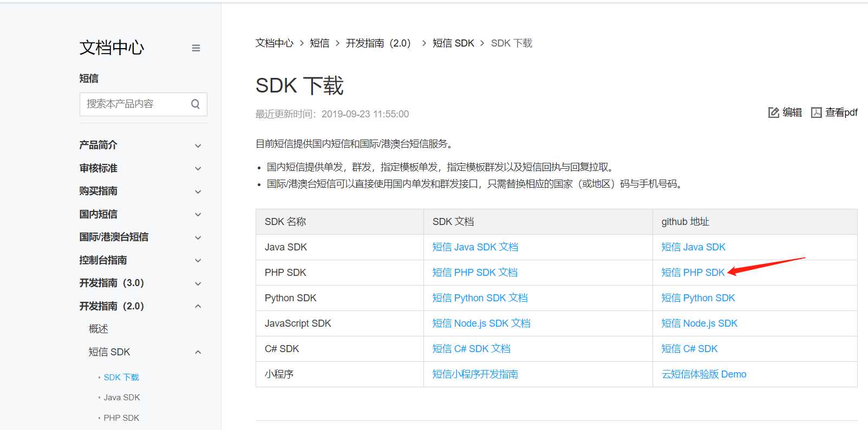
Task: Click the edit pencil icon
Action: coord(774,113)
